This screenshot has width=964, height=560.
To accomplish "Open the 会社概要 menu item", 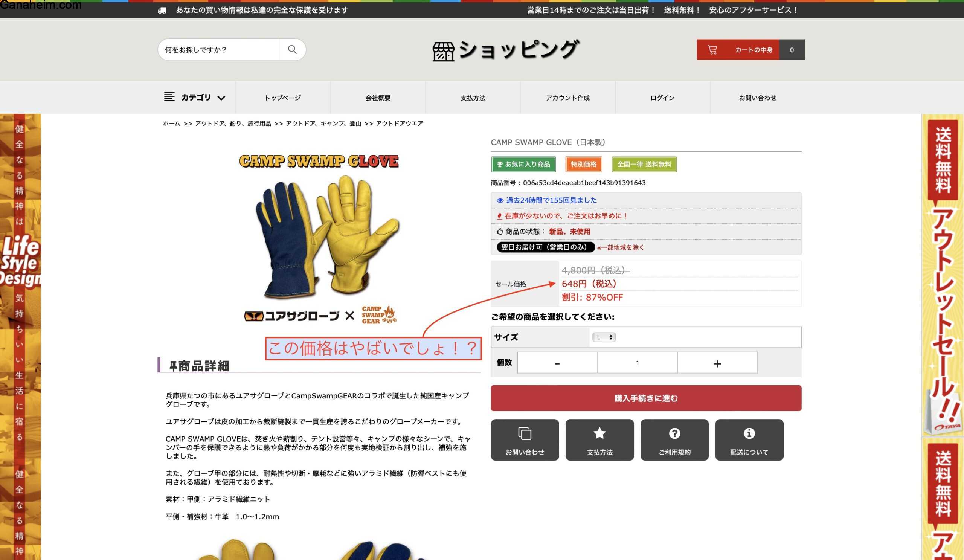I will click(x=378, y=98).
